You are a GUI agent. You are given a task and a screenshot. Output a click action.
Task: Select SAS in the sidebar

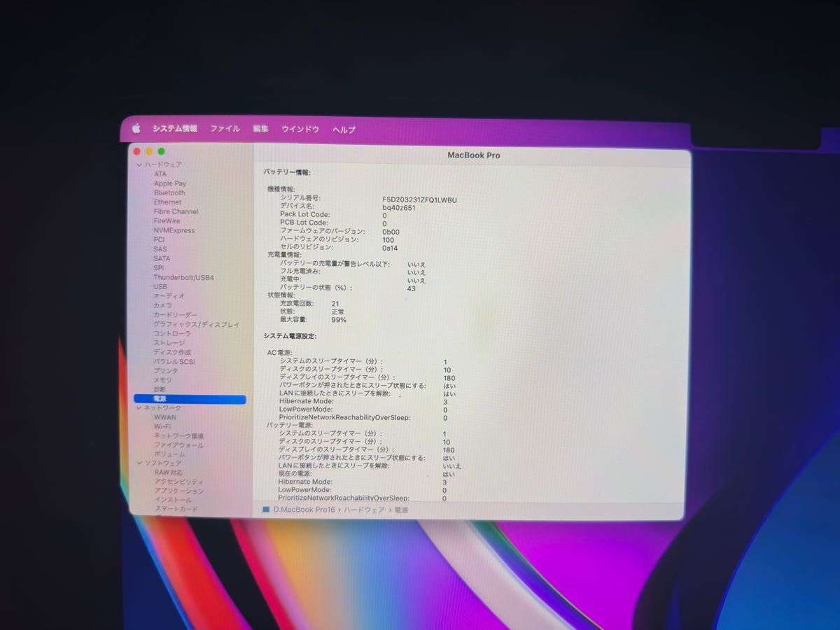[160, 249]
